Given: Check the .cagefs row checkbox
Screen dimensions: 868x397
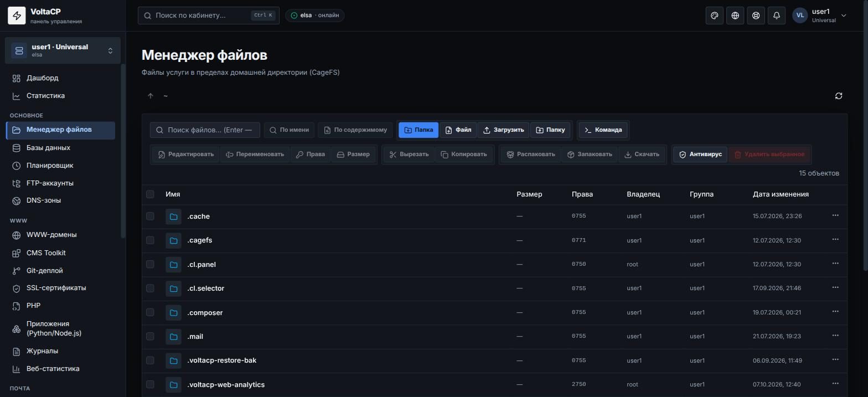Looking at the screenshot, I should [150, 240].
